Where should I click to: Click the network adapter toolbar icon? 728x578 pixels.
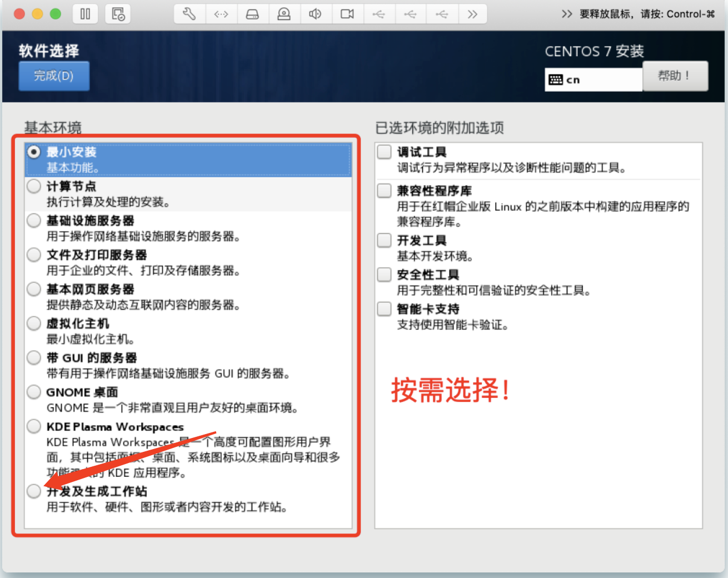[221, 14]
